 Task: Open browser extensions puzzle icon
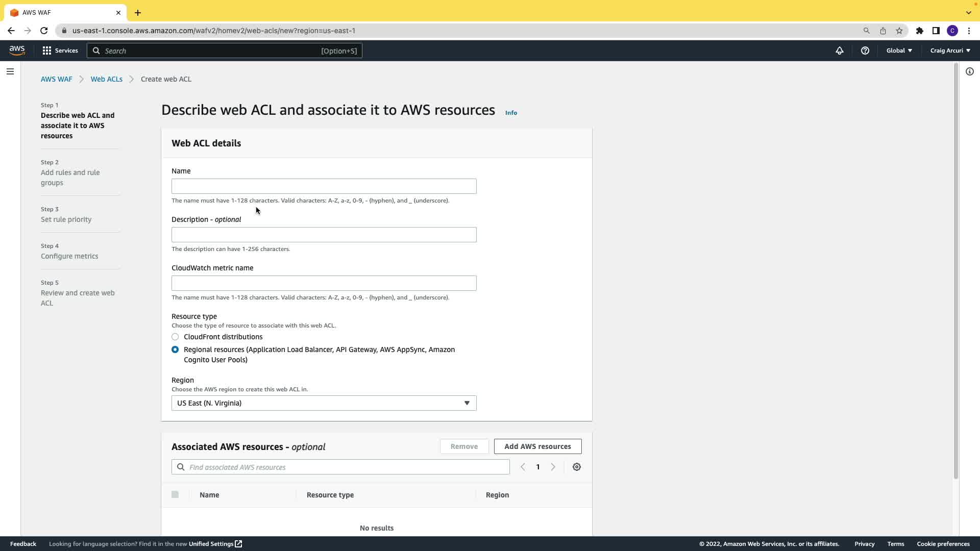[919, 31]
